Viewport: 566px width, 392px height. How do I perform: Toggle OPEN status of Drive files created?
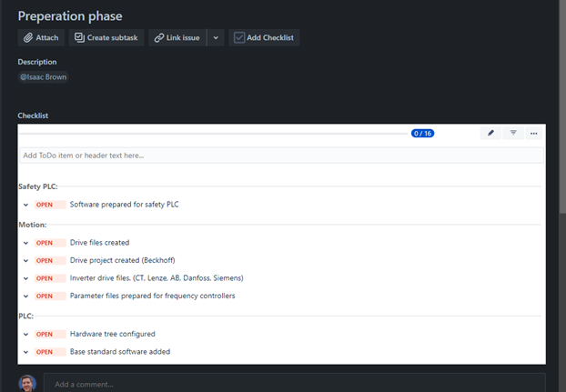(50, 243)
